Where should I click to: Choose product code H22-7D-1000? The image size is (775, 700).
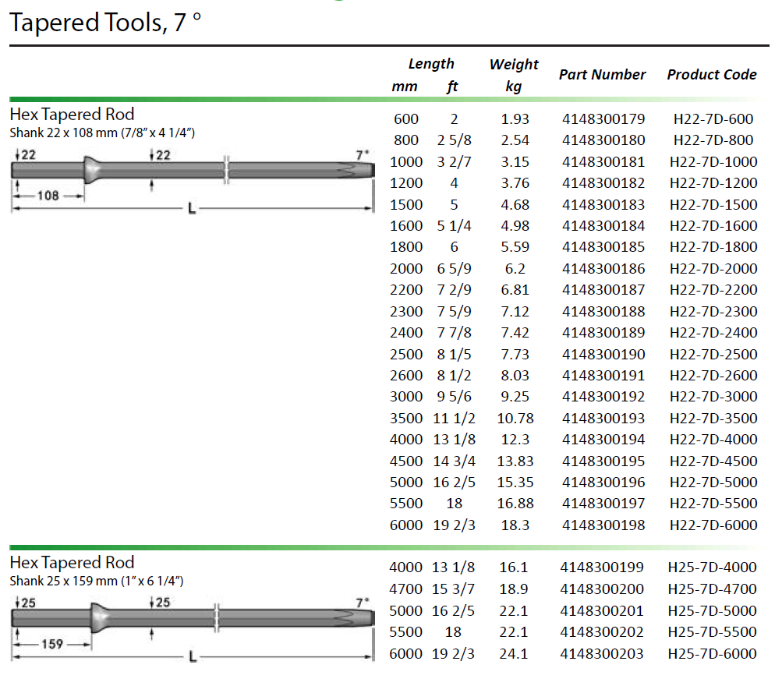713,162
